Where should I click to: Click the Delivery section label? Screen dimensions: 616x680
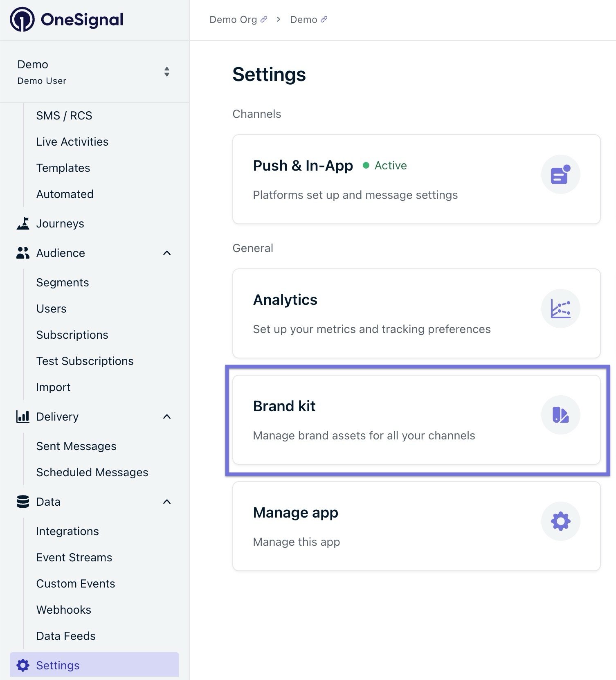point(57,417)
